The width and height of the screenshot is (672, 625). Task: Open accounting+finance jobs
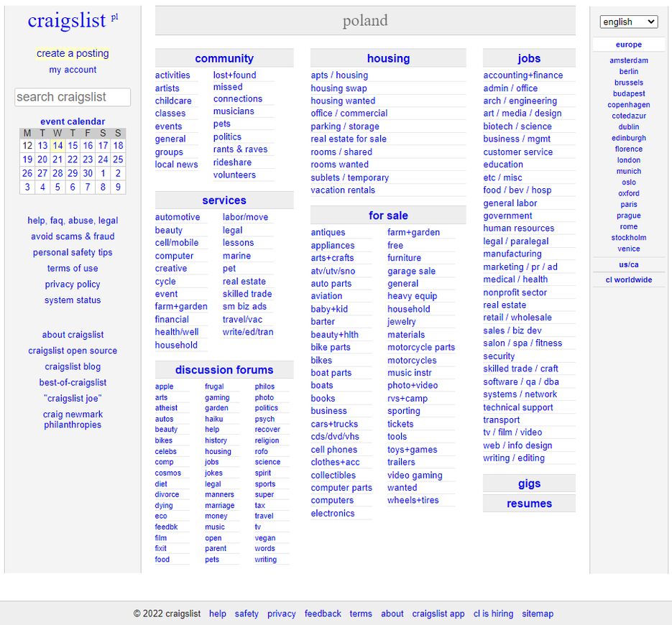tap(523, 75)
